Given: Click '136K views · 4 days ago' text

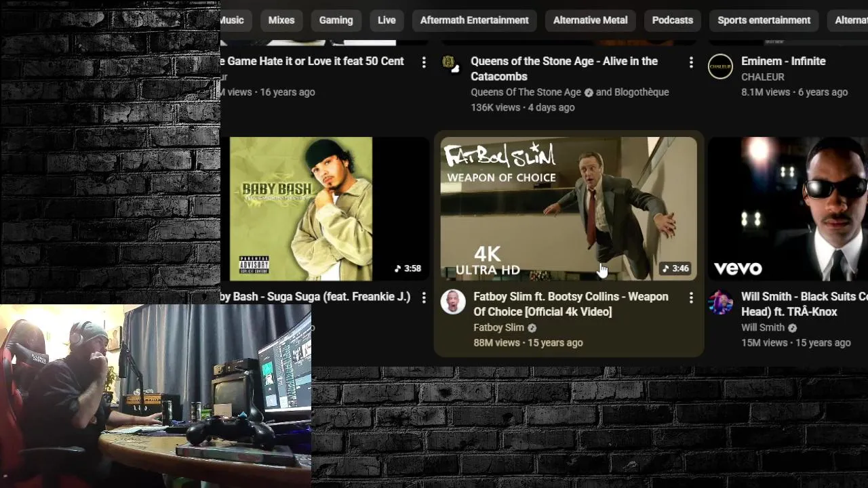Looking at the screenshot, I should point(523,108).
